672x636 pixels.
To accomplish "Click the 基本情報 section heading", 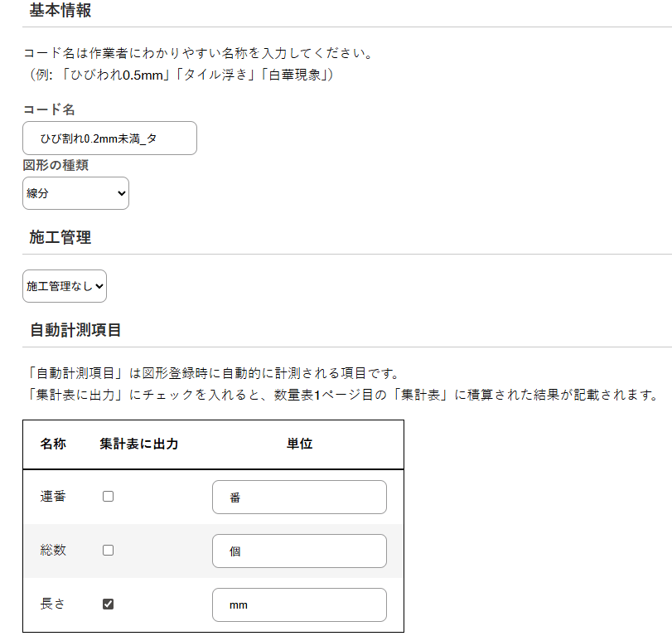I will pyautogui.click(x=60, y=11).
